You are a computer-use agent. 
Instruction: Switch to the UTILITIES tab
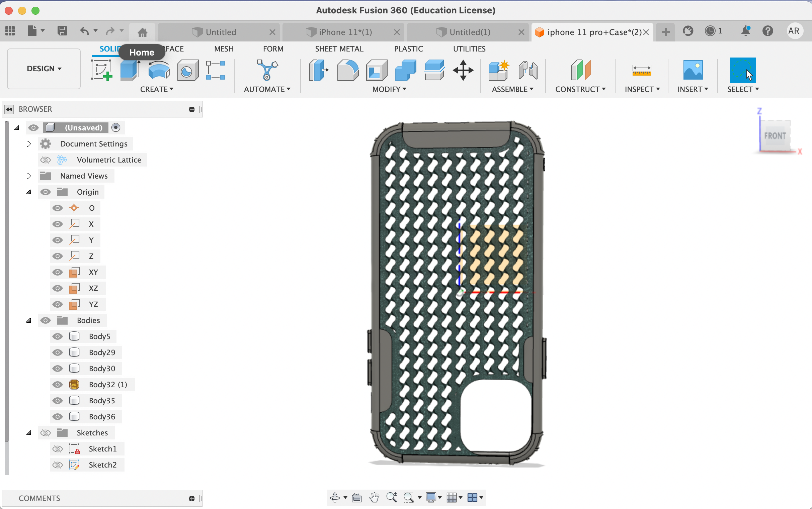(469, 49)
